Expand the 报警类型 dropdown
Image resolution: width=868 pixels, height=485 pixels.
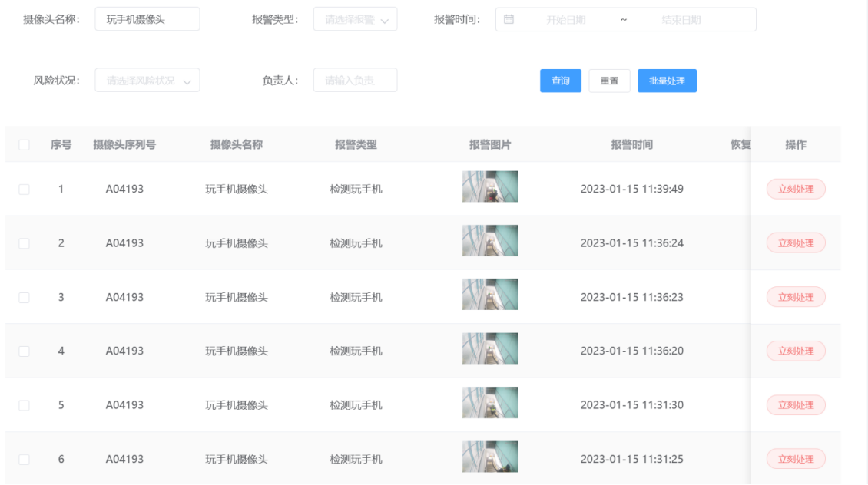355,19
